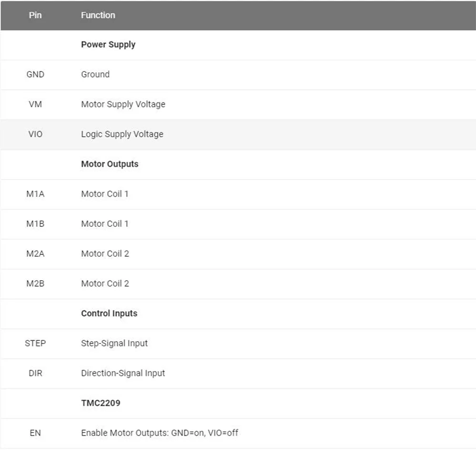The height and width of the screenshot is (475, 476).
Task: Click the GND pin cell
Action: click(x=35, y=74)
